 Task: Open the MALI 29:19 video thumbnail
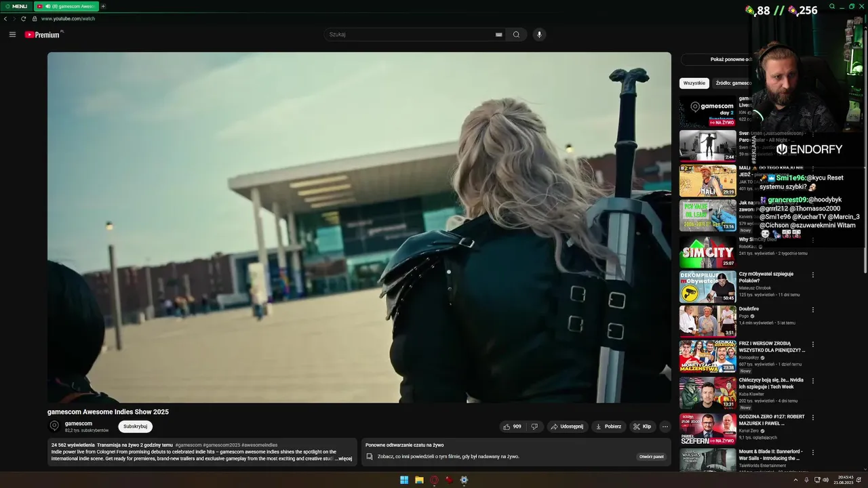[x=708, y=181]
